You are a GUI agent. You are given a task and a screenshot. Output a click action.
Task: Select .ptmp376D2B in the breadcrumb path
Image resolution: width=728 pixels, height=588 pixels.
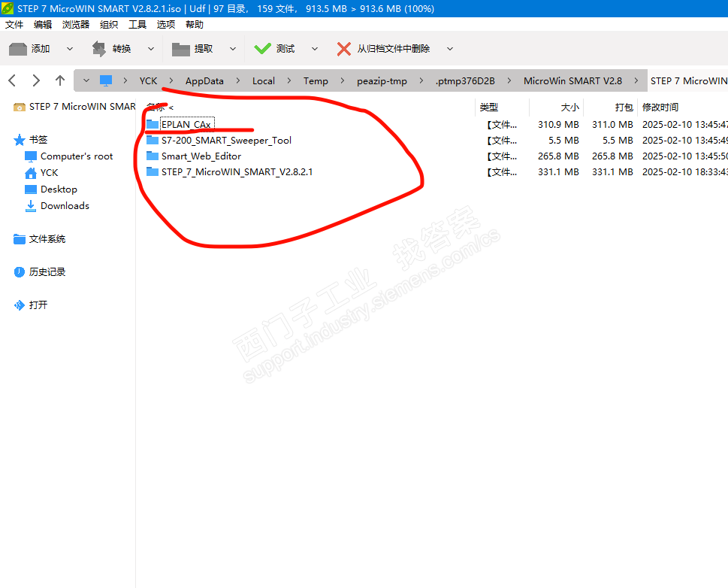click(x=465, y=81)
